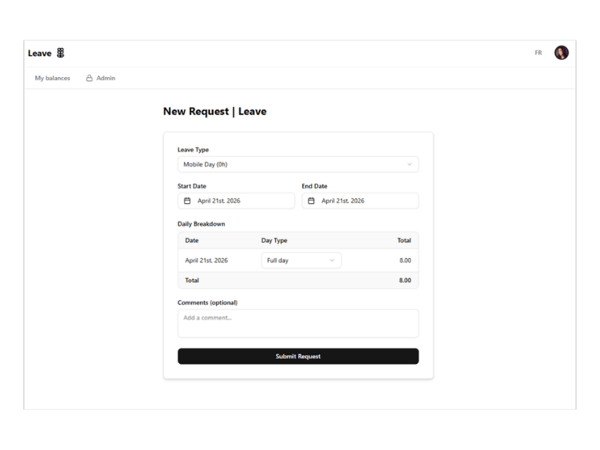Click the Total column header

[x=404, y=241]
